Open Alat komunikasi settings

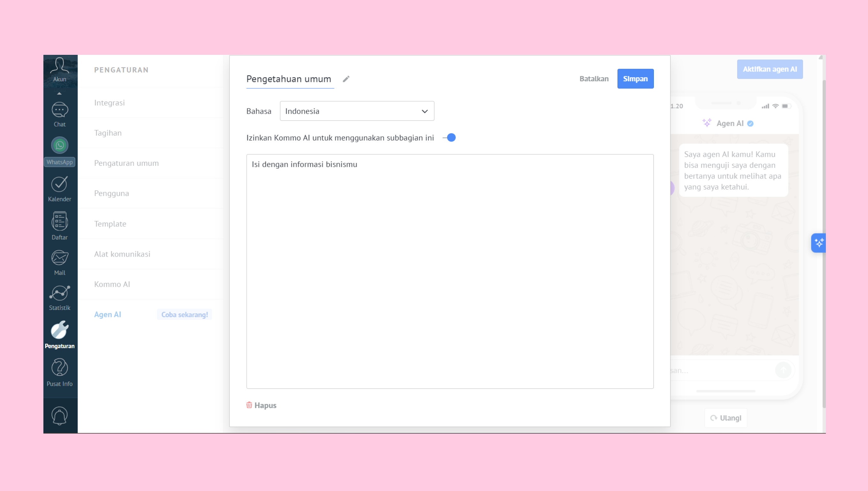point(151,254)
